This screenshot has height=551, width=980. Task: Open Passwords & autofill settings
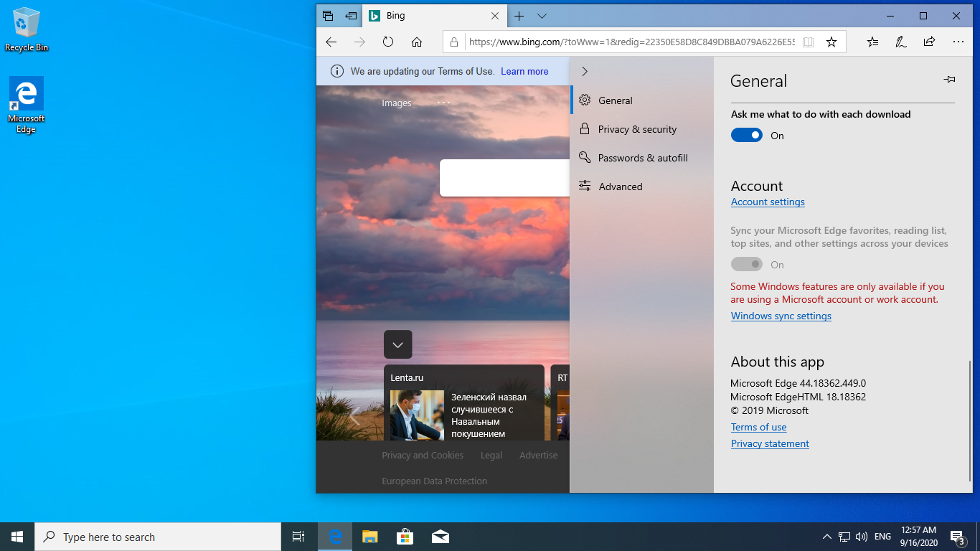pyautogui.click(x=642, y=158)
